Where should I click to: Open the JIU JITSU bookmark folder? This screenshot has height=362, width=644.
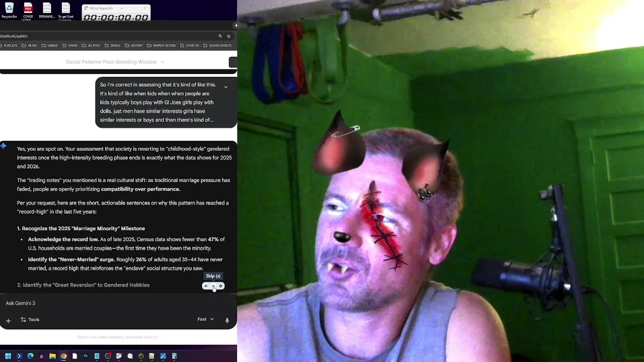(91, 46)
